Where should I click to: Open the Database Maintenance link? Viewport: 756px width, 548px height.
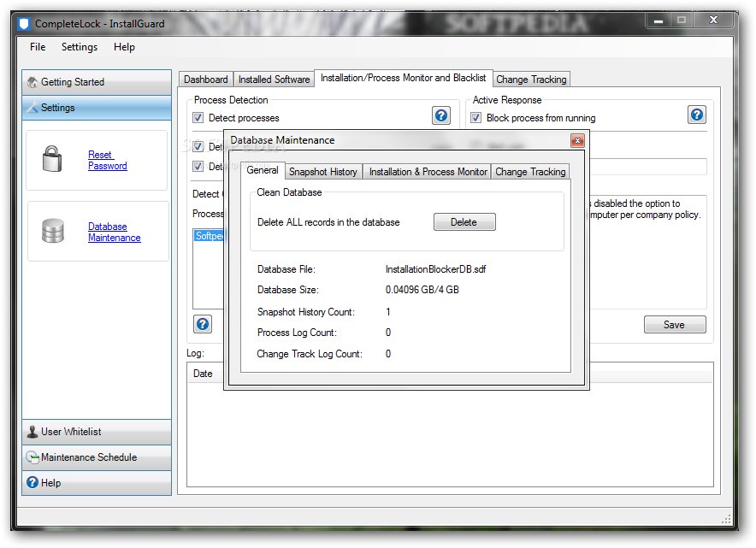(x=115, y=232)
